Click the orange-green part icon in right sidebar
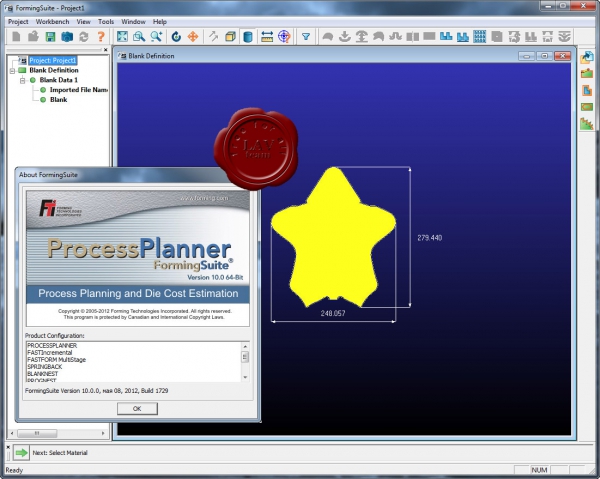 [587, 73]
